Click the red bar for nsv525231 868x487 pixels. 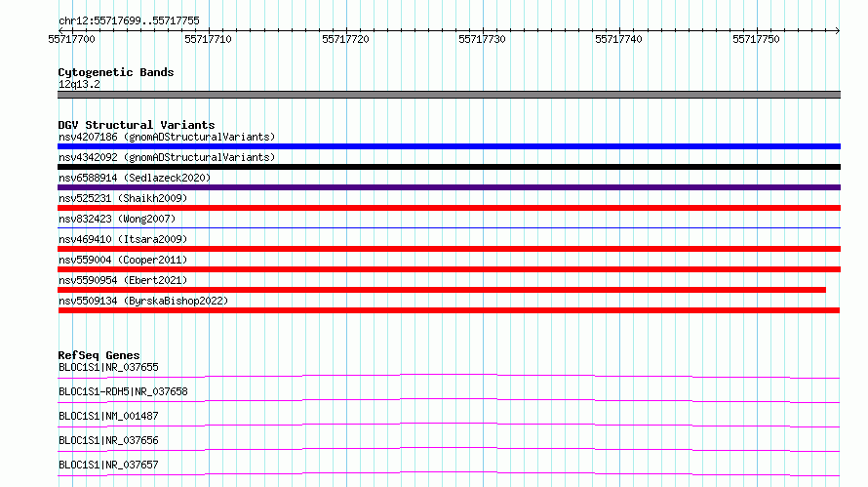449,208
